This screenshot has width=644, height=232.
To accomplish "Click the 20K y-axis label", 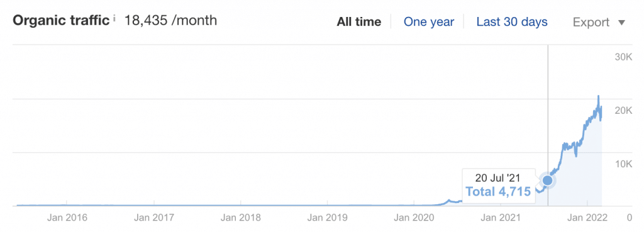I will click(x=623, y=111).
